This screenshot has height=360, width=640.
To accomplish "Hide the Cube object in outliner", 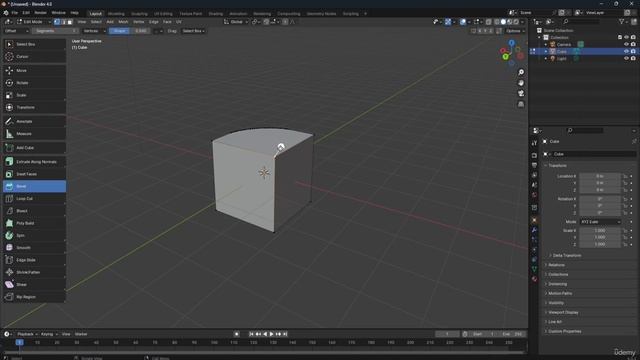I will 626,51.
